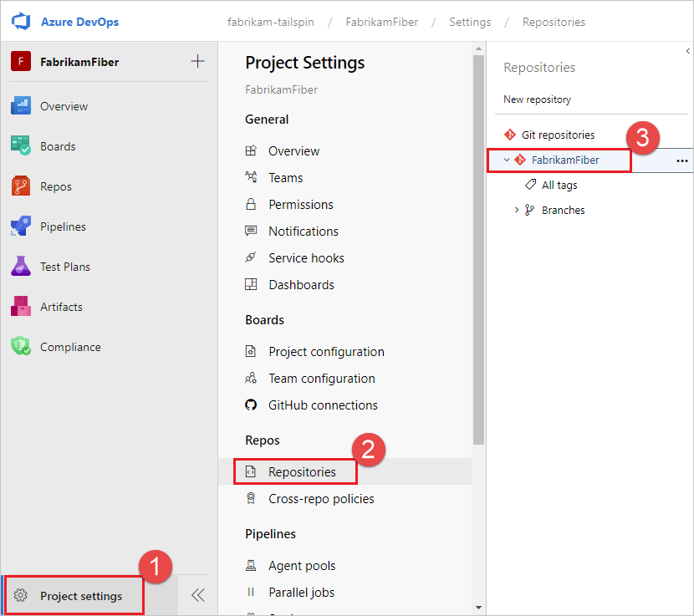Viewport: 694px width, 616px height.
Task: Open the FabrikamFiber more options menu
Action: 681,160
